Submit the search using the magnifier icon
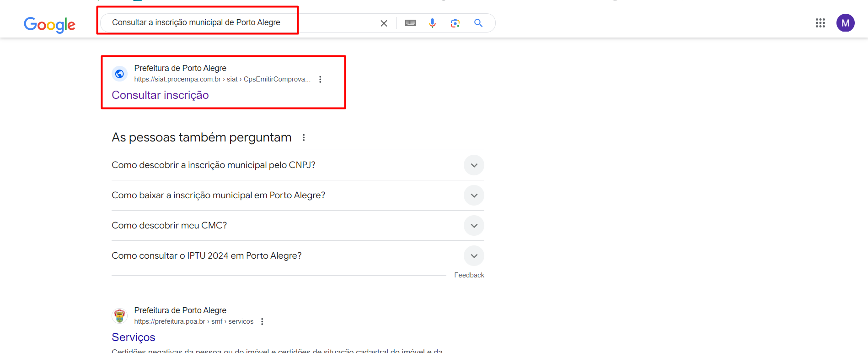 click(x=478, y=23)
